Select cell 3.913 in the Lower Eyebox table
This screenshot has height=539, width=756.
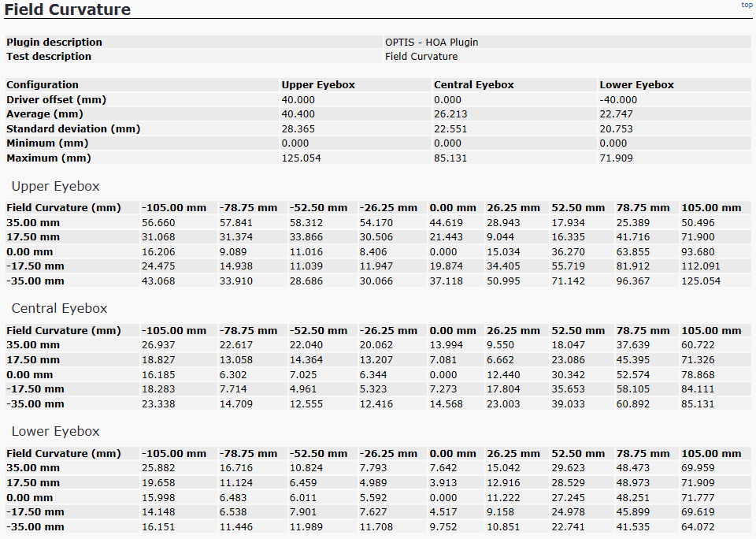[443, 483]
